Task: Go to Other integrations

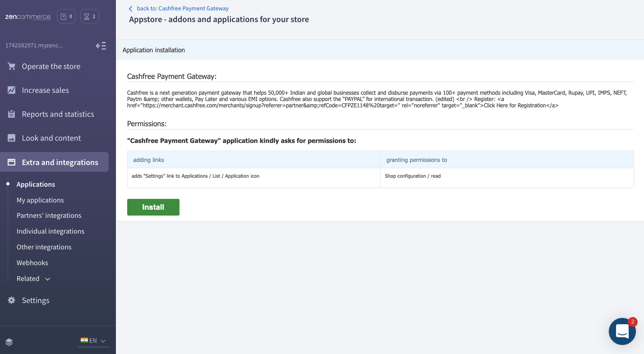Action: [x=44, y=247]
